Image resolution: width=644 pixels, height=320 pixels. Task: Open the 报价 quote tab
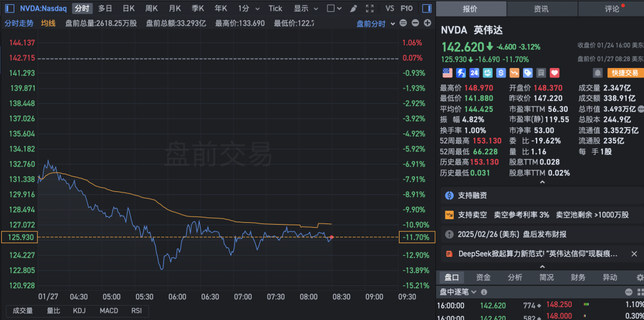point(470,8)
